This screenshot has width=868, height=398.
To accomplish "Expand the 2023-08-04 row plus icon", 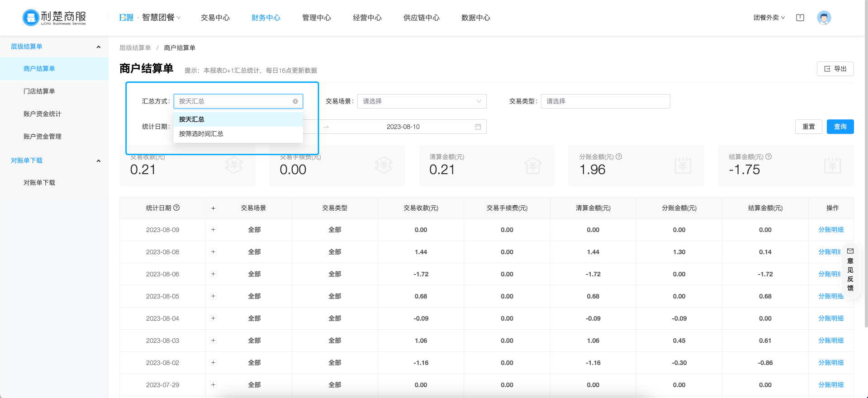I will 213,318.
